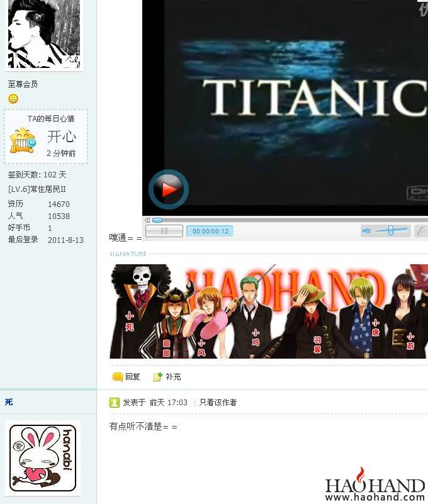Viewport: 428px width, 504px height.
Task: Click the 最后登录 date 2011-8-13
Action: coord(65,240)
